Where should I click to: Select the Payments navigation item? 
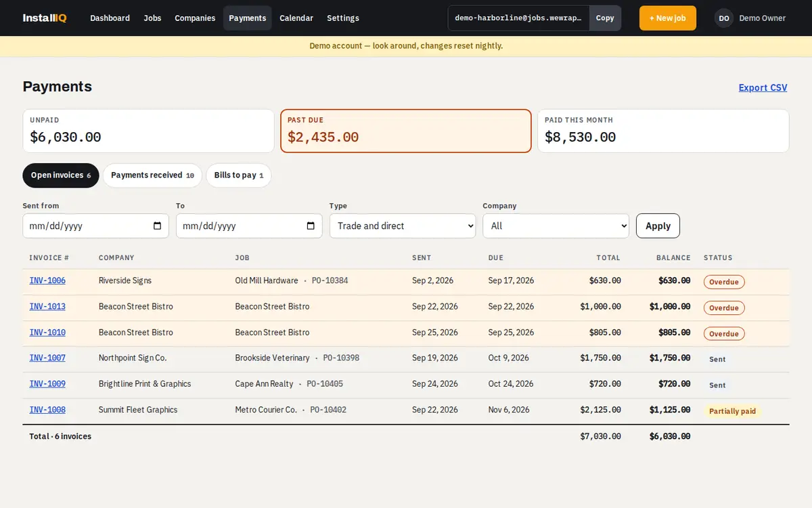pos(248,18)
